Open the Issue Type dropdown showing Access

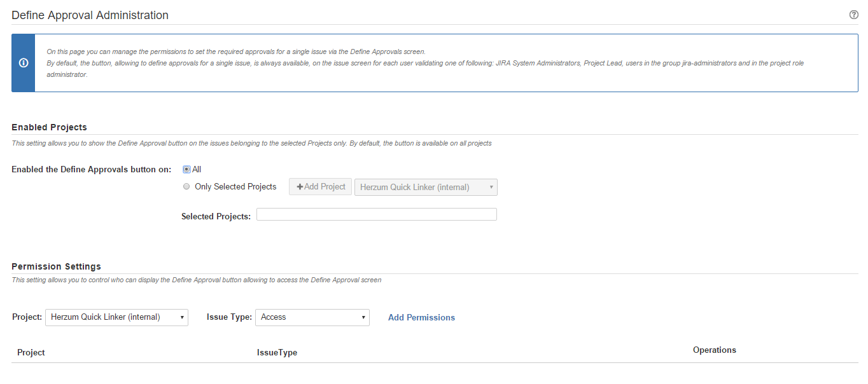click(312, 317)
